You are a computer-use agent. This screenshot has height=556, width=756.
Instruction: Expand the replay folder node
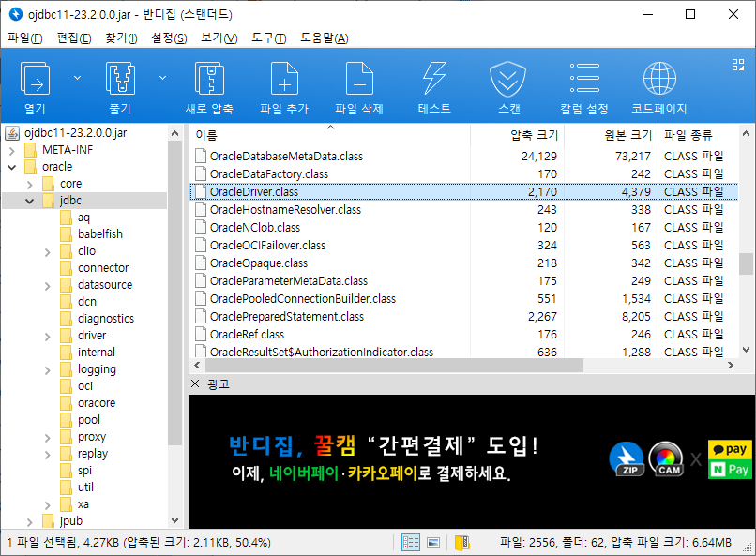click(47, 455)
